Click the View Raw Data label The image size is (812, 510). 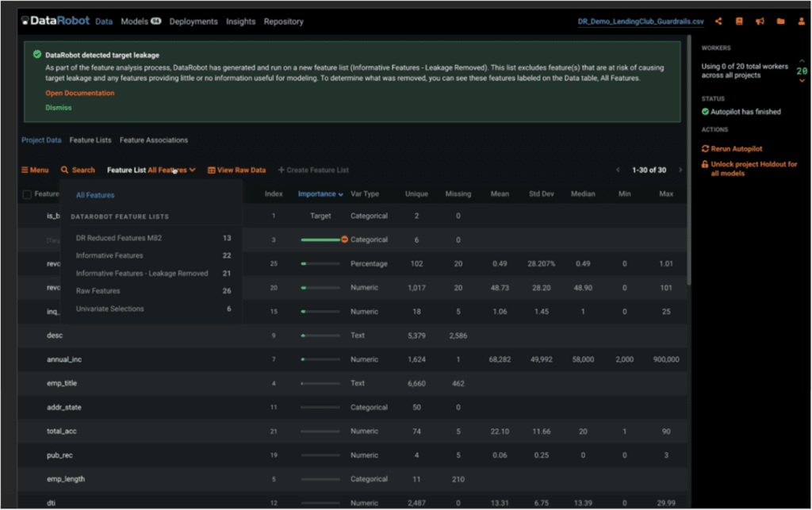241,170
